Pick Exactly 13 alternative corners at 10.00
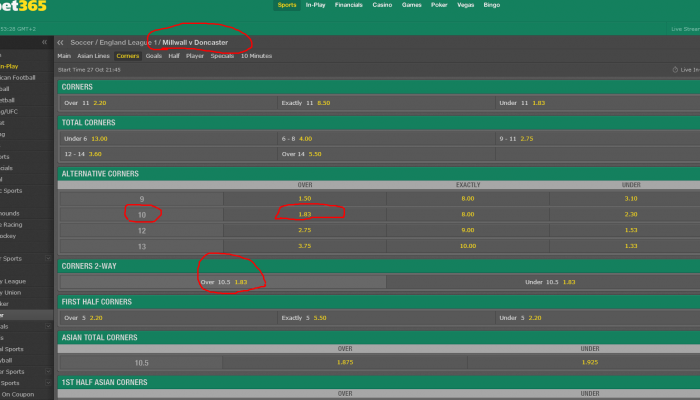 tap(468, 246)
